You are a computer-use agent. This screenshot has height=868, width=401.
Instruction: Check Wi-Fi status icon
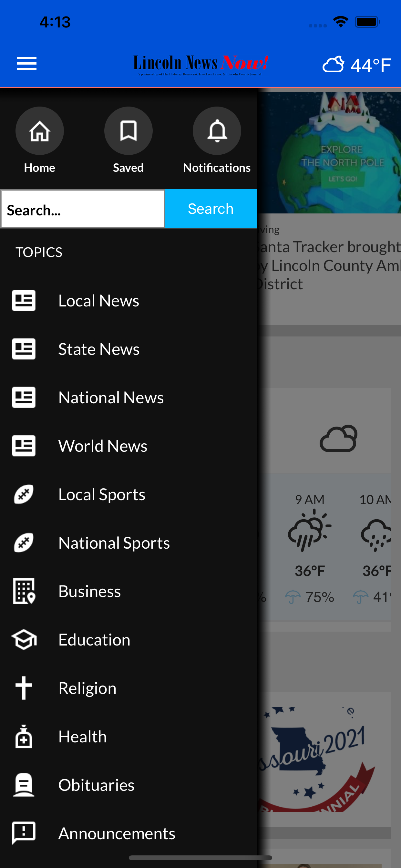(341, 22)
